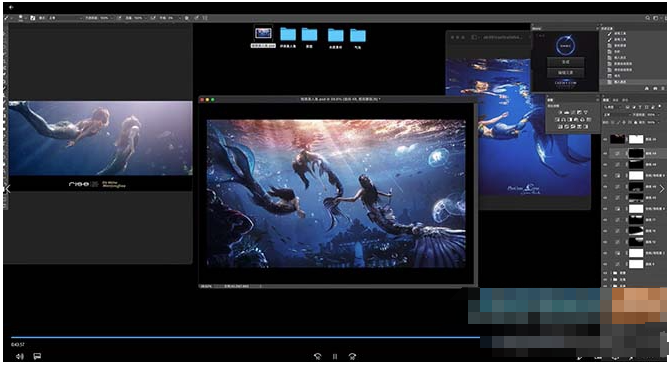Go to previous image with left chevron
This screenshot has height=366, width=670.
pos(7,189)
